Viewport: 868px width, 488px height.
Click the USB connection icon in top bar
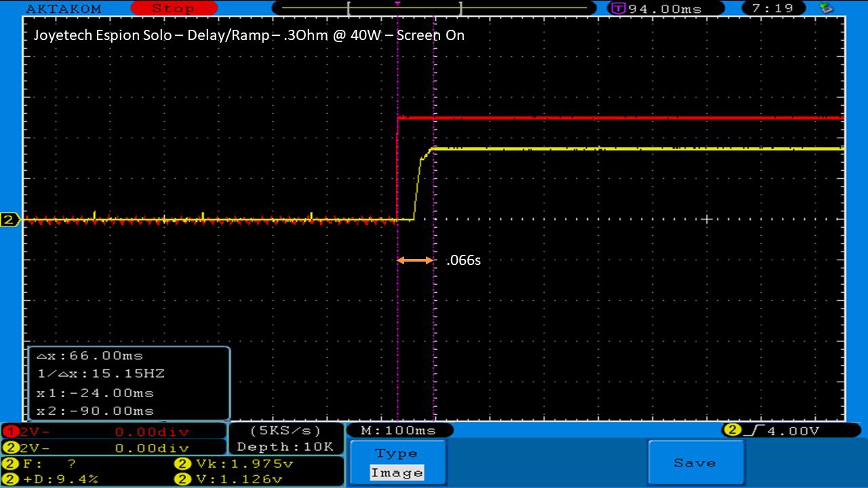point(826,9)
